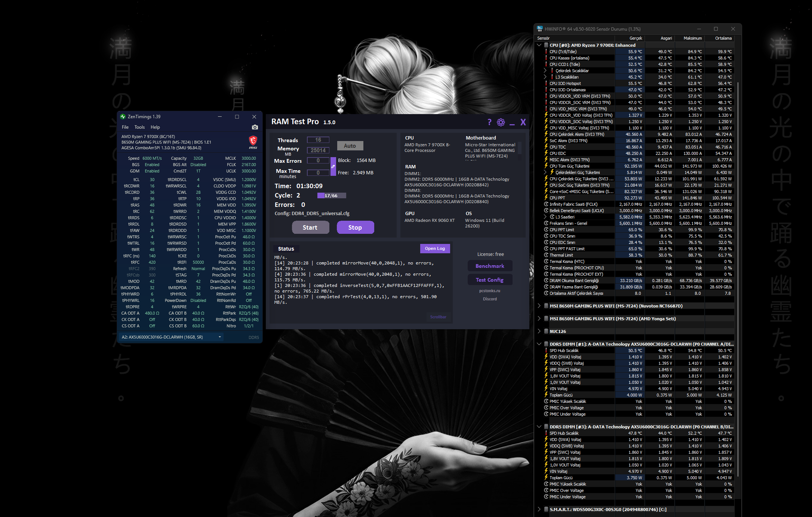This screenshot has width=812, height=517.
Task: Click the ZenTimings app icon in its title bar
Action: pos(123,117)
